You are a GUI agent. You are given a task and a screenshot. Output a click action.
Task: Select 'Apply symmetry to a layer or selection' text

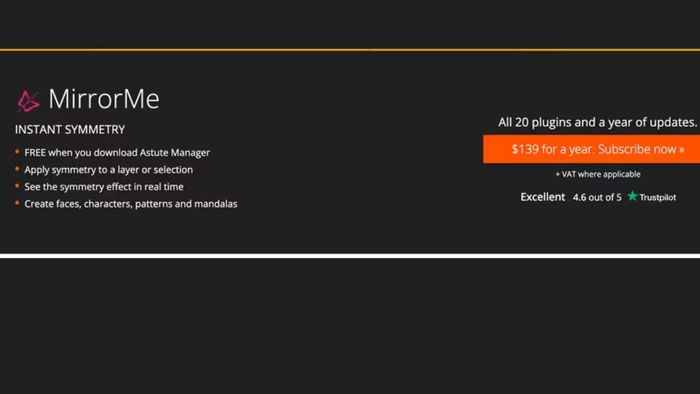click(108, 170)
